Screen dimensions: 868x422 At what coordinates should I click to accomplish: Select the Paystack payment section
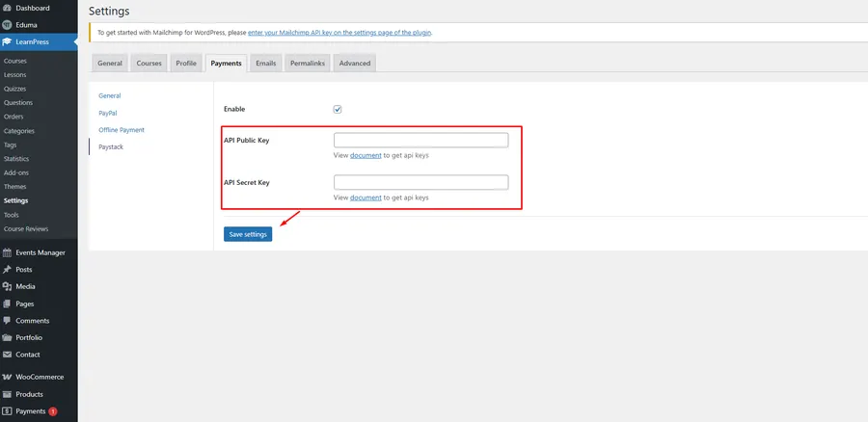coord(111,147)
